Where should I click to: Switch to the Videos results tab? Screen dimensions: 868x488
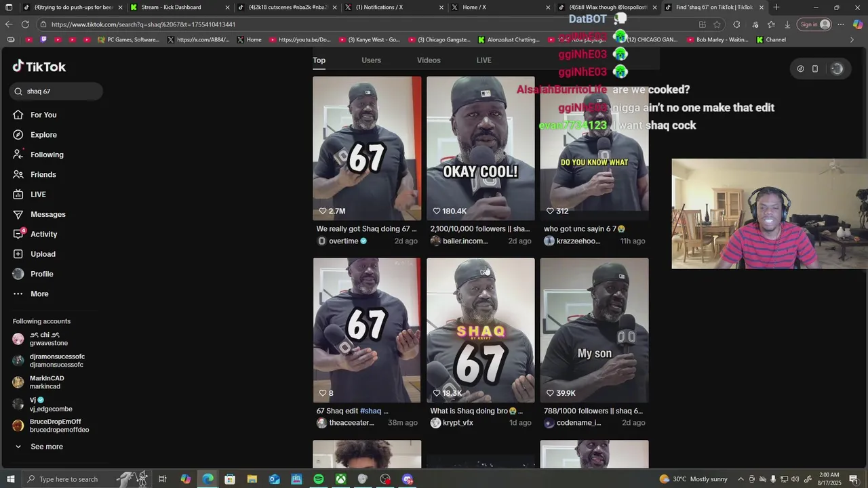(429, 60)
